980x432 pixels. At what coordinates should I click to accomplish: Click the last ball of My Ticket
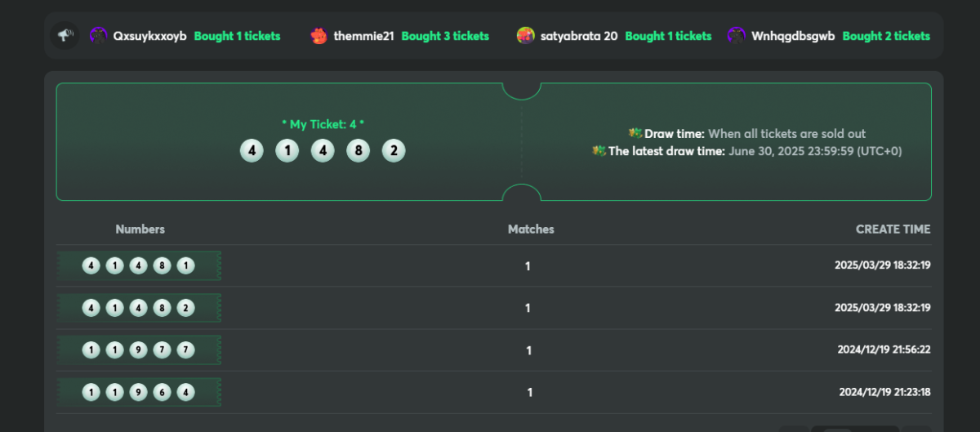click(x=394, y=151)
